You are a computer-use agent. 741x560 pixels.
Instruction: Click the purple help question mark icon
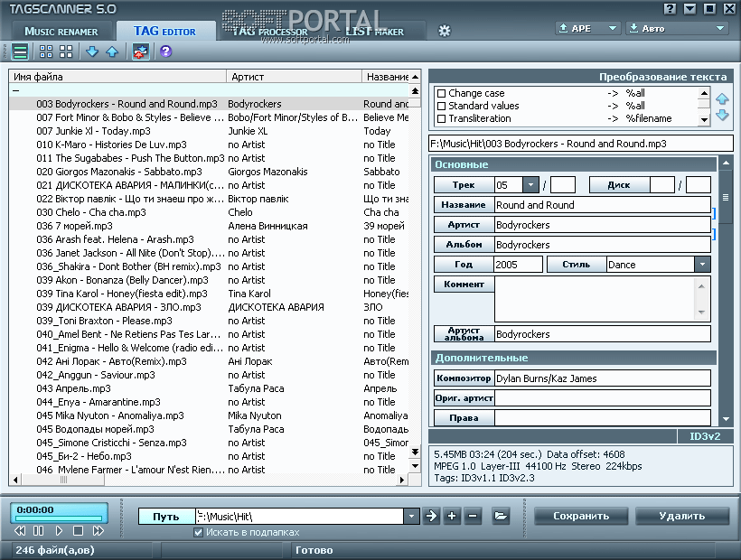tap(165, 51)
